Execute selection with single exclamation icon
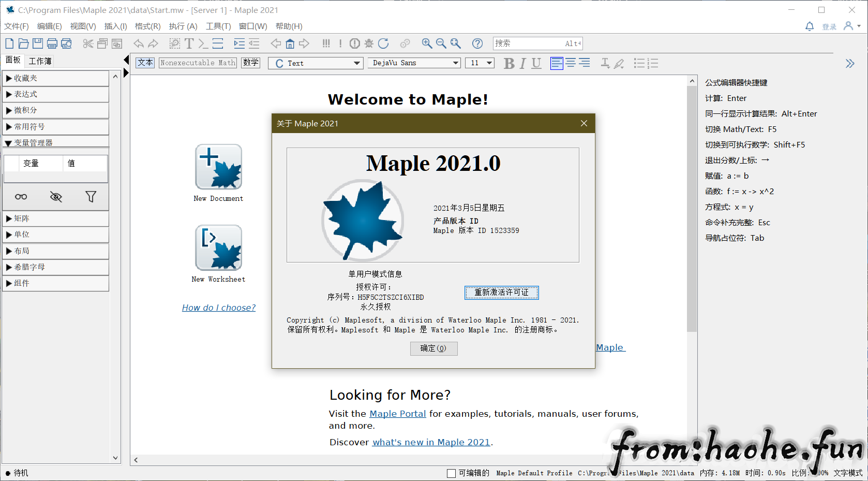The height and width of the screenshot is (481, 868). point(340,43)
